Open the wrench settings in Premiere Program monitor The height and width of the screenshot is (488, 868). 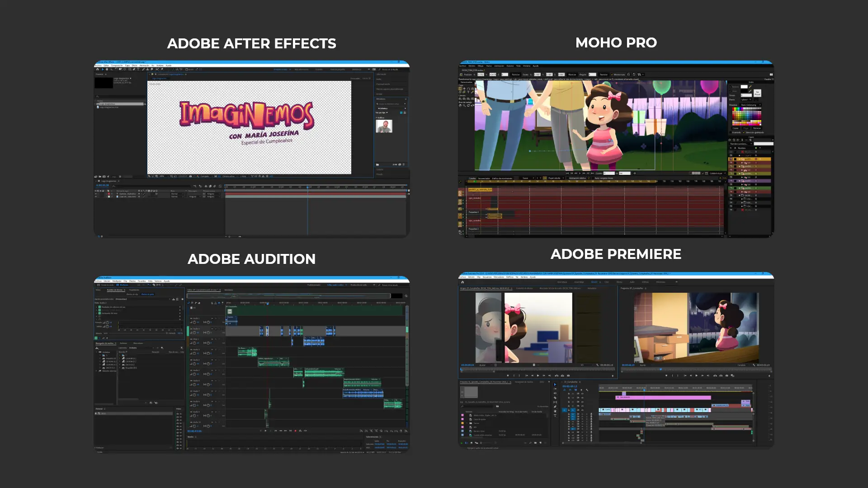point(754,365)
